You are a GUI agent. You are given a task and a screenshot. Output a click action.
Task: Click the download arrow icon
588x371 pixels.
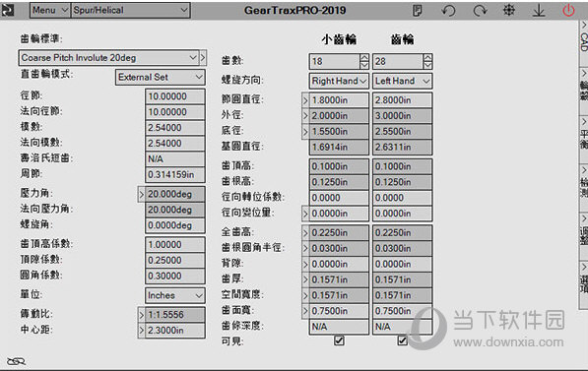tap(539, 10)
